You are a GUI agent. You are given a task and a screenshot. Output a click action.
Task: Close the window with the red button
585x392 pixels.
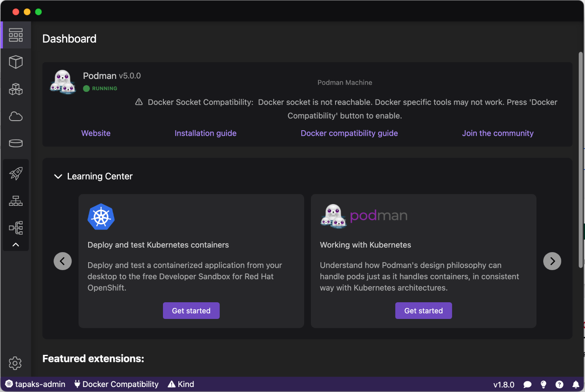[x=16, y=12]
